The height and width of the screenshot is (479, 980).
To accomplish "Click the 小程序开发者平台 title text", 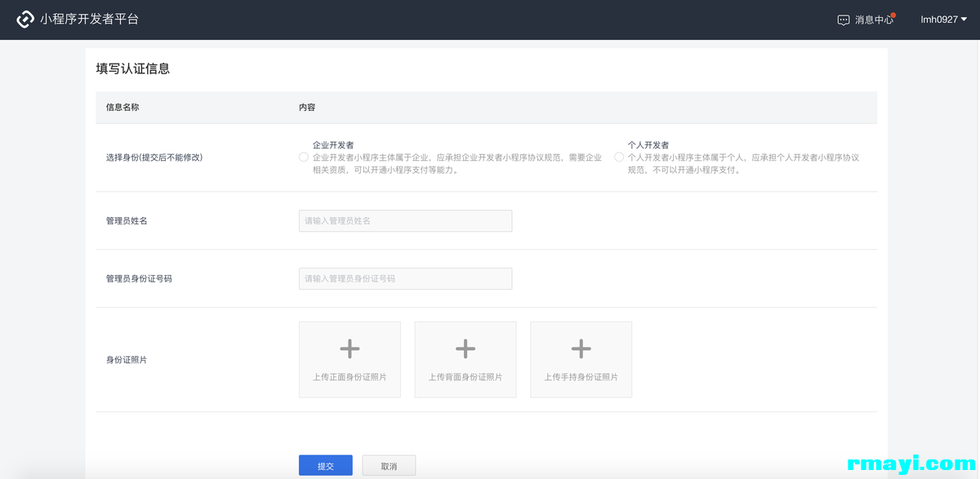I will click(90, 19).
